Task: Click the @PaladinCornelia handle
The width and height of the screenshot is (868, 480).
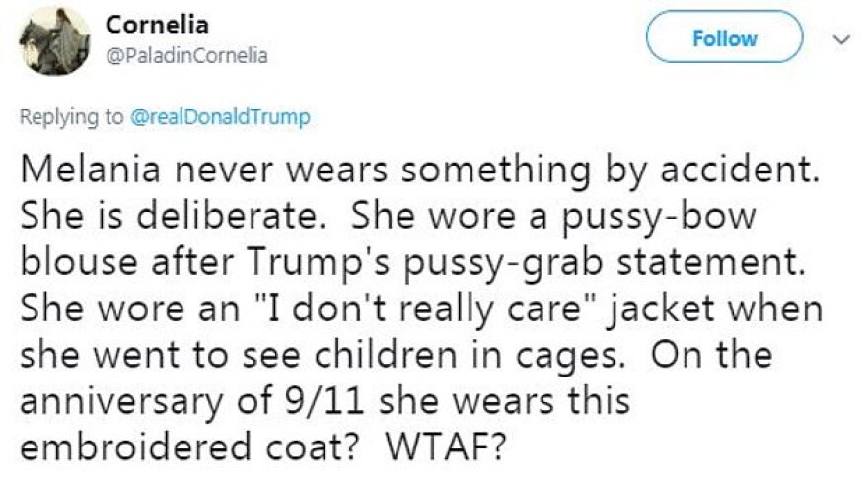Action: (x=186, y=55)
